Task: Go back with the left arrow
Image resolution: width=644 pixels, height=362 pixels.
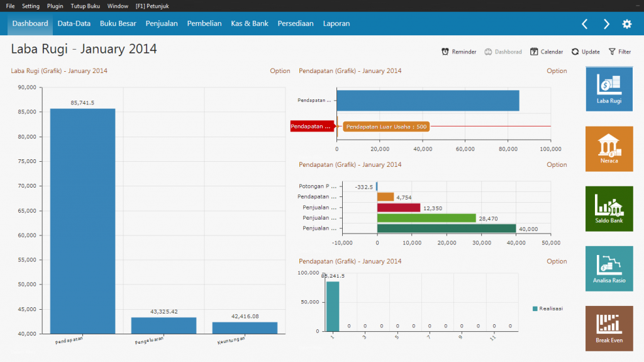Action: (584, 24)
